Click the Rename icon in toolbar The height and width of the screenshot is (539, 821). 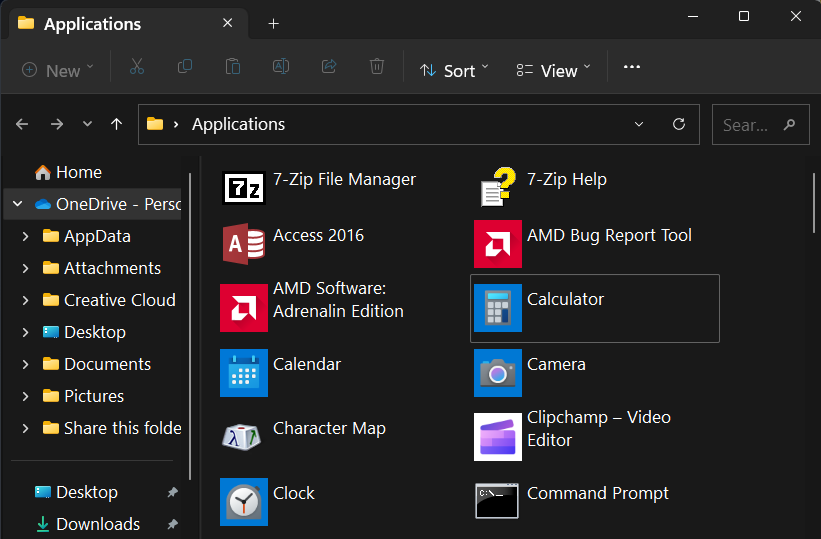tap(281, 67)
